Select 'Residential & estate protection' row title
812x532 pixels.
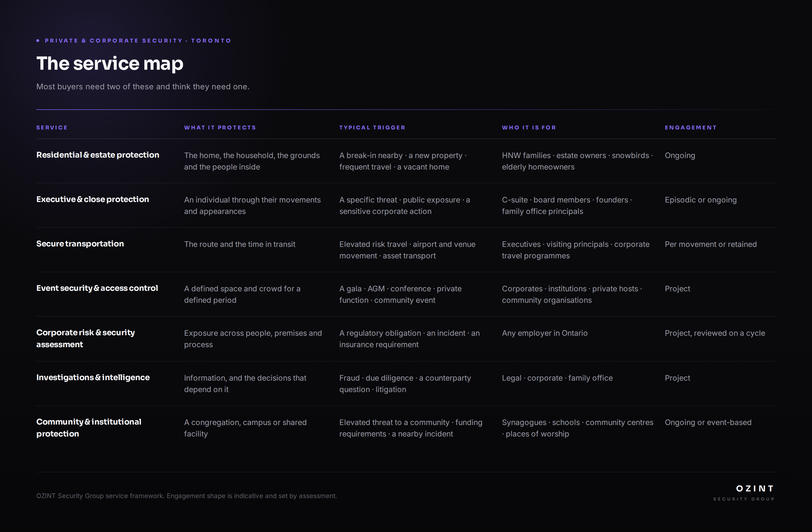coord(98,155)
